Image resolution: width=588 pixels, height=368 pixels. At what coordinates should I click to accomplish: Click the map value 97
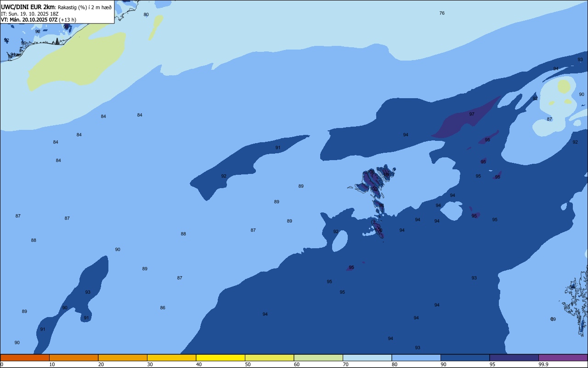pos(472,114)
